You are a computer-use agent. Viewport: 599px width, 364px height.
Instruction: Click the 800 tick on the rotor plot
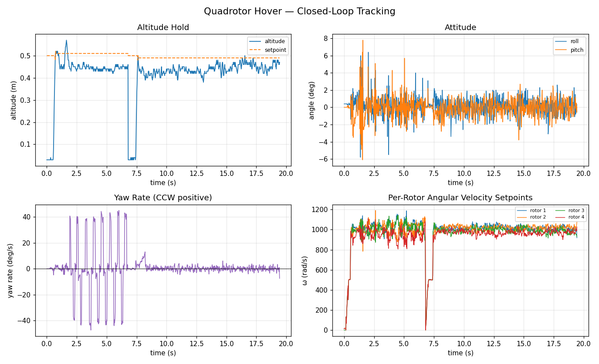coord(322,250)
